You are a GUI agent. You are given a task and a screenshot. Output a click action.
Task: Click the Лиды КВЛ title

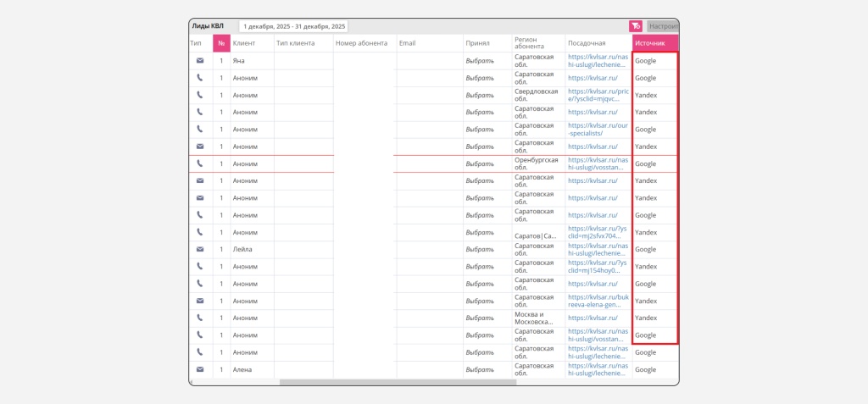208,26
